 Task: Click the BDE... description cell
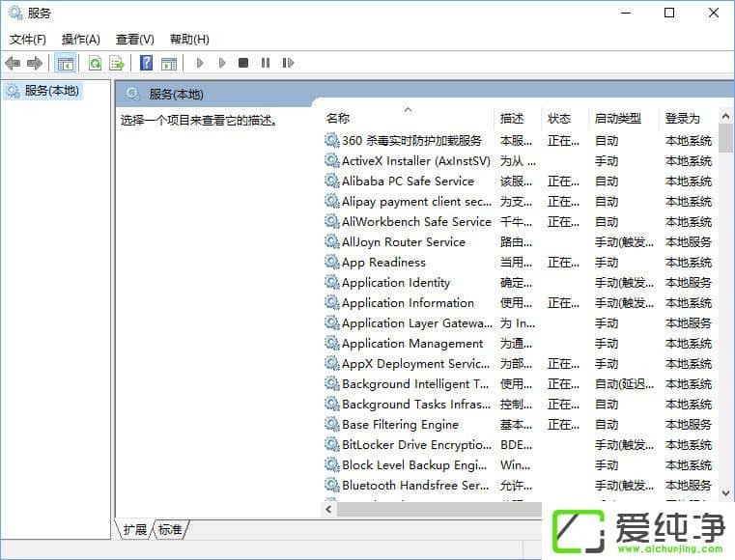pyautogui.click(x=516, y=445)
